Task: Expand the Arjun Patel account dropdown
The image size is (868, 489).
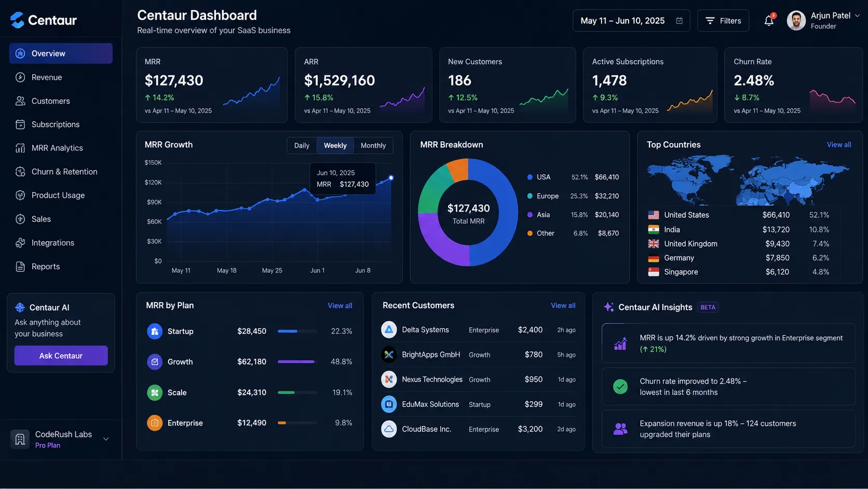Action: (x=857, y=16)
